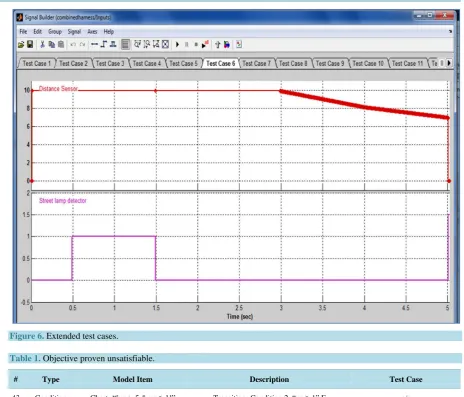Click the Redo arrow icon

(x=82, y=44)
